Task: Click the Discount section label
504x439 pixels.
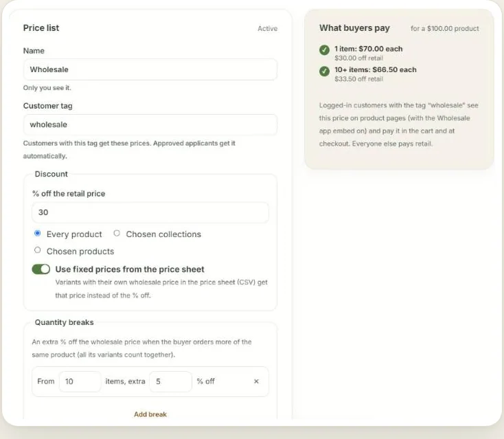Action: coord(51,174)
